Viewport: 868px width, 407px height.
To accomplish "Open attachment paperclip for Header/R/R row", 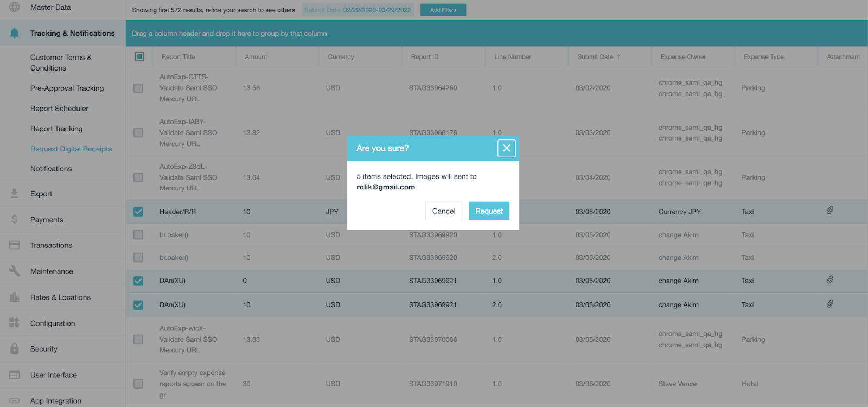I will click(x=829, y=211).
